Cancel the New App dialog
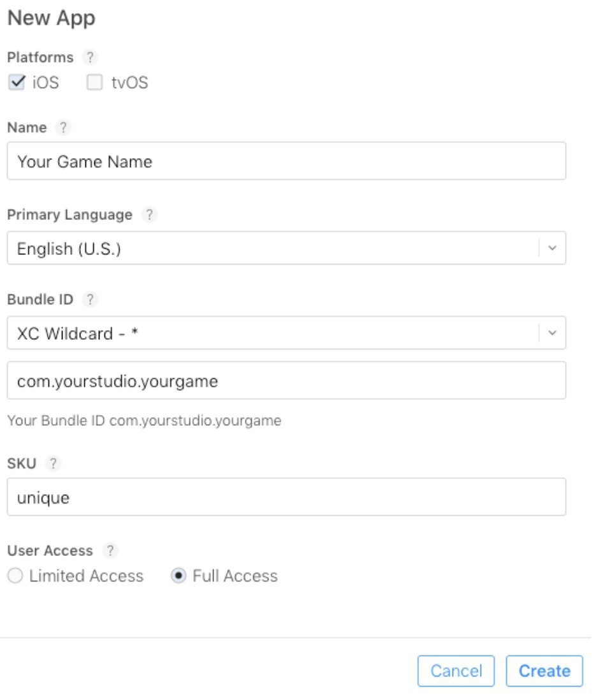 click(x=456, y=671)
